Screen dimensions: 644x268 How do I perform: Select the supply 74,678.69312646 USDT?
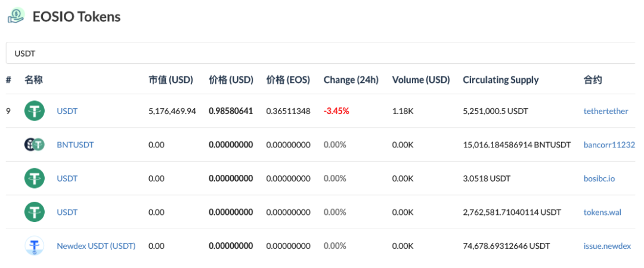(506, 246)
